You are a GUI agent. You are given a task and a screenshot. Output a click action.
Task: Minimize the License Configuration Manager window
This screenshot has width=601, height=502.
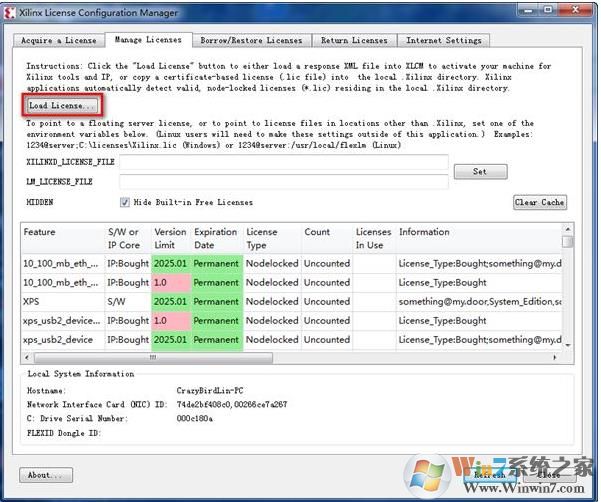click(x=527, y=10)
